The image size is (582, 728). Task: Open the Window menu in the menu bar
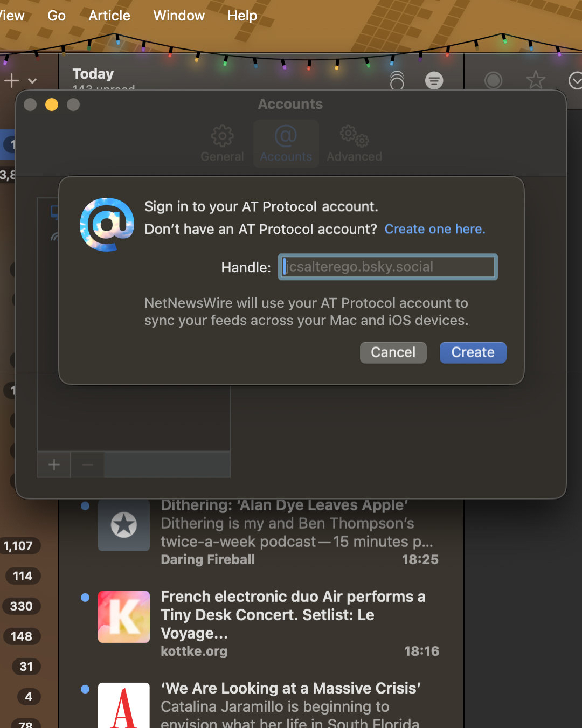click(179, 16)
